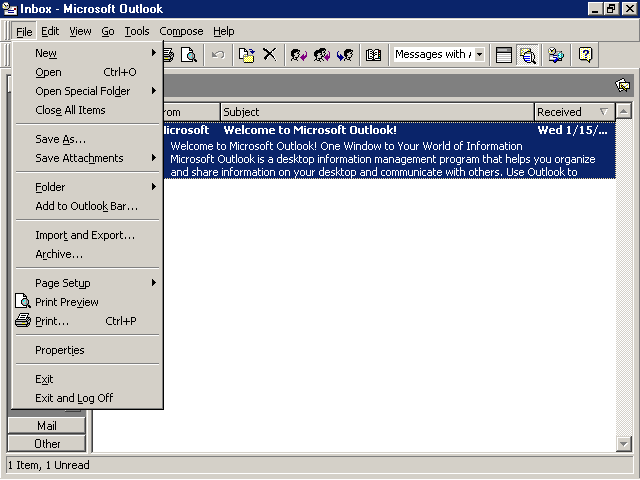This screenshot has width=640, height=480.
Task: Click the scrollbar up arrow in the message list
Action: [x=624, y=111]
